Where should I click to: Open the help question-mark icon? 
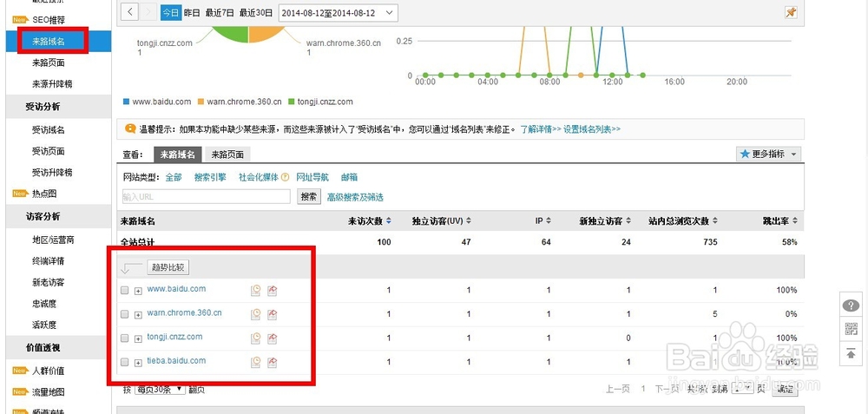851,306
